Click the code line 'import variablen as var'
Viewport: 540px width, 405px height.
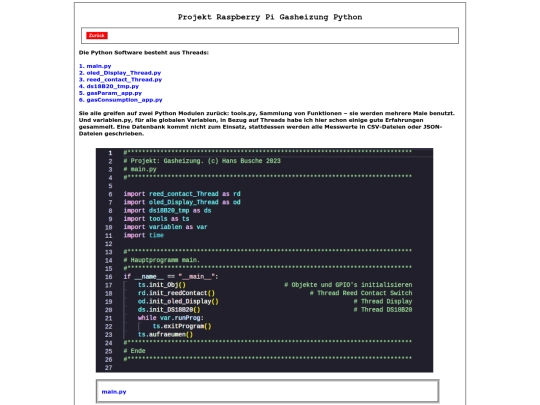165,227
